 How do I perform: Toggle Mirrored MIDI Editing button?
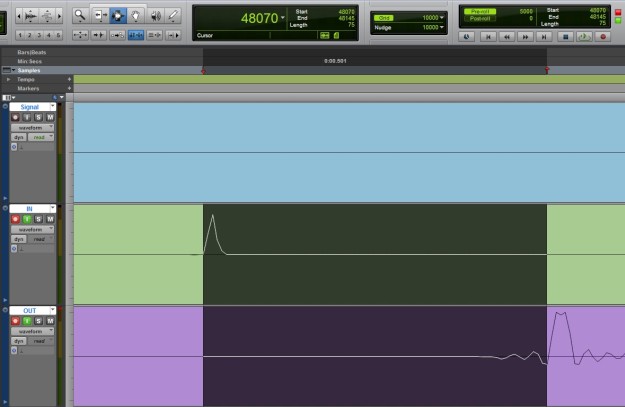pos(117,35)
